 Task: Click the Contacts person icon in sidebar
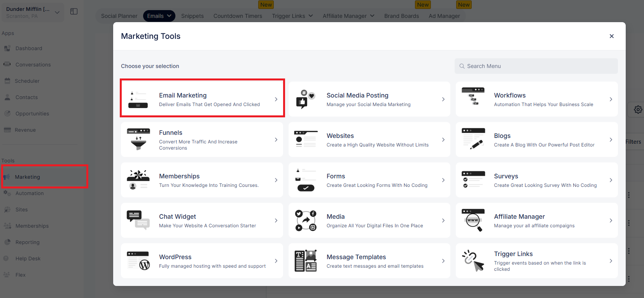coord(7,97)
